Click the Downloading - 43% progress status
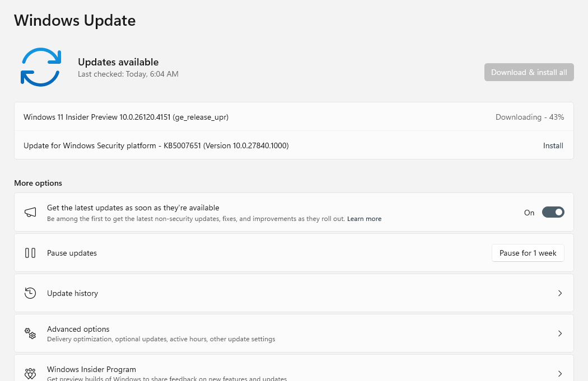 click(529, 117)
